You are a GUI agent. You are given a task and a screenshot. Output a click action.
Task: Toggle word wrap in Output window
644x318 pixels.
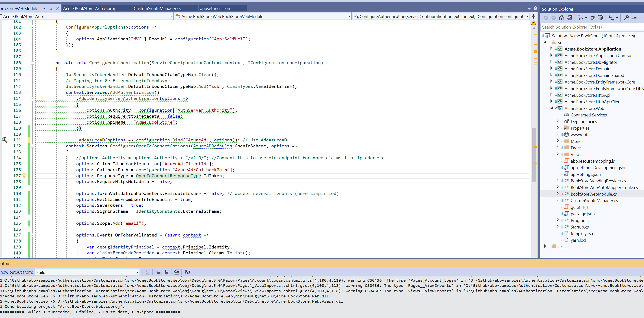coord(187,272)
